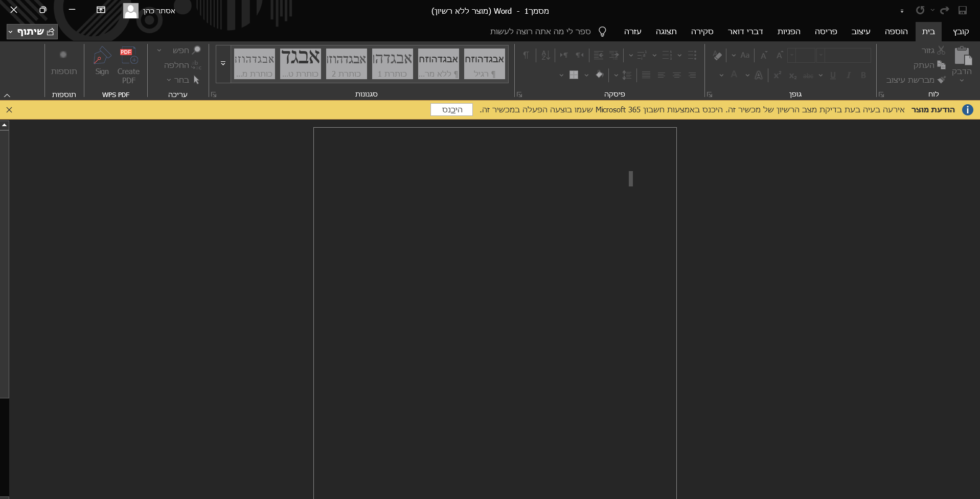Toggle Italic formatting
This screenshot has width=980, height=499.
point(848,75)
